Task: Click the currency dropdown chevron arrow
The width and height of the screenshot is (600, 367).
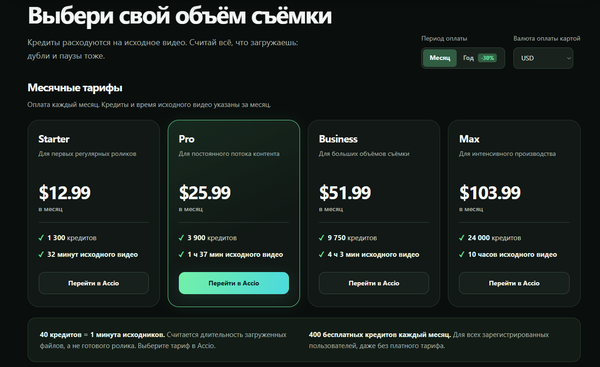Action: click(x=569, y=58)
